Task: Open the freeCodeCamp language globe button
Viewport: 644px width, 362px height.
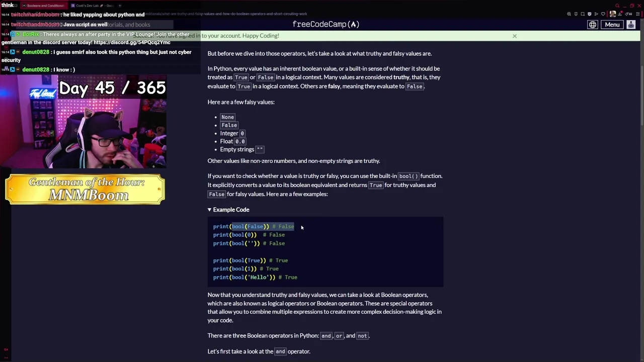Action: pos(593,25)
